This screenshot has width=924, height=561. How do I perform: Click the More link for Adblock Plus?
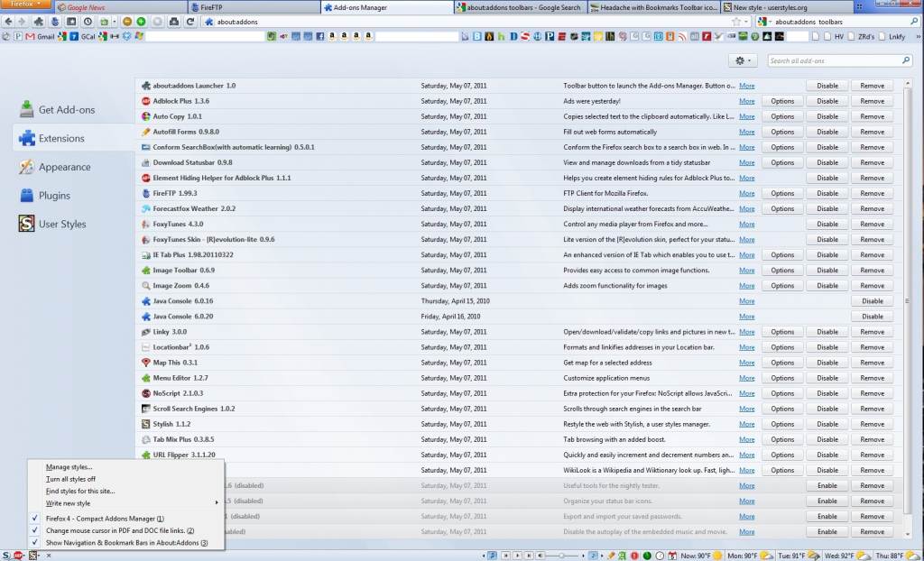[x=746, y=100]
